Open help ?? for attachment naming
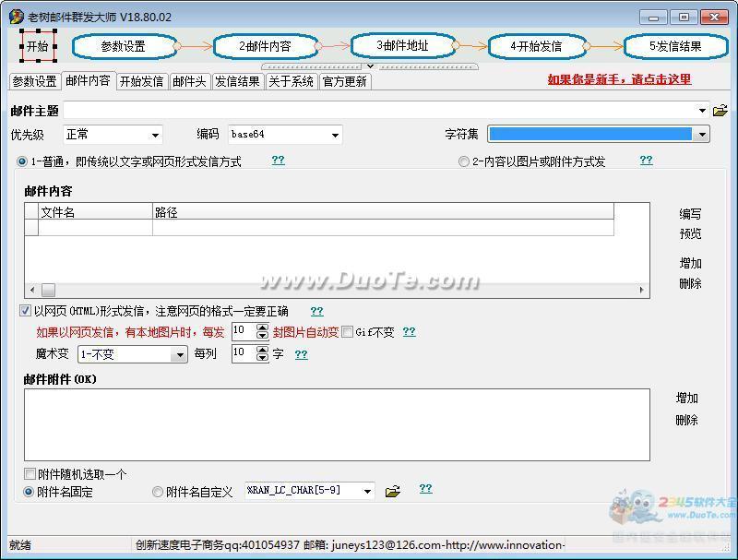Image resolution: width=738 pixels, height=560 pixels. click(425, 488)
